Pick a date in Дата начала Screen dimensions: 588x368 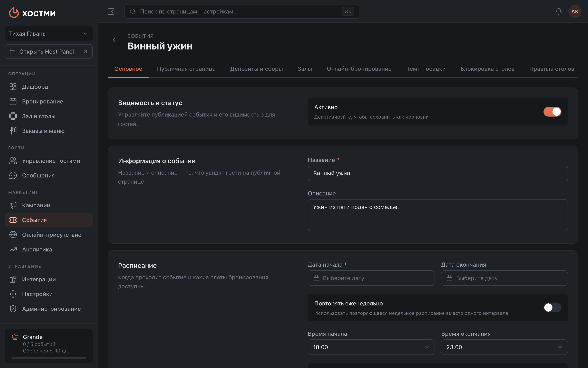[x=371, y=278]
